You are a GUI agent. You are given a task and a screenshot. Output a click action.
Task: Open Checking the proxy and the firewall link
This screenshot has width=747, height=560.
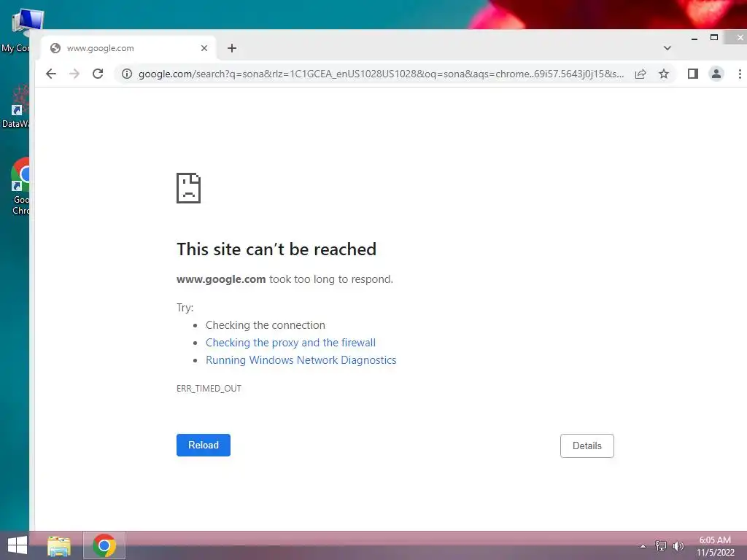pos(290,343)
